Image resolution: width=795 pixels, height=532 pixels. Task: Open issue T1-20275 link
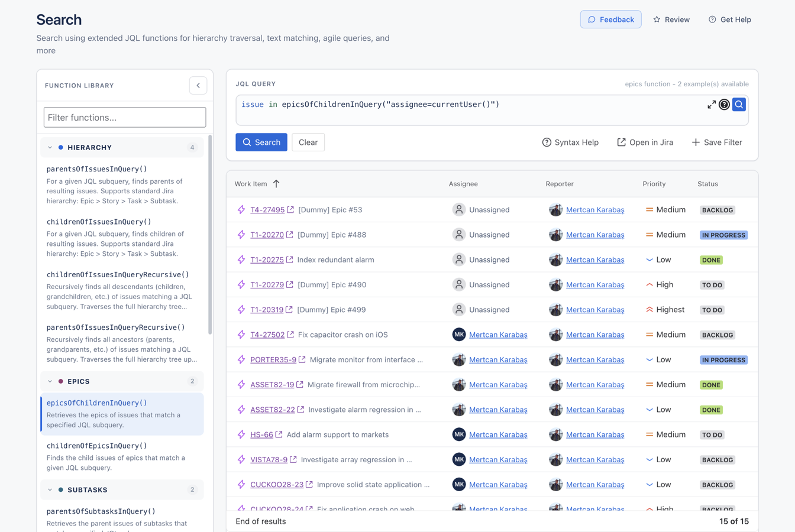(267, 259)
